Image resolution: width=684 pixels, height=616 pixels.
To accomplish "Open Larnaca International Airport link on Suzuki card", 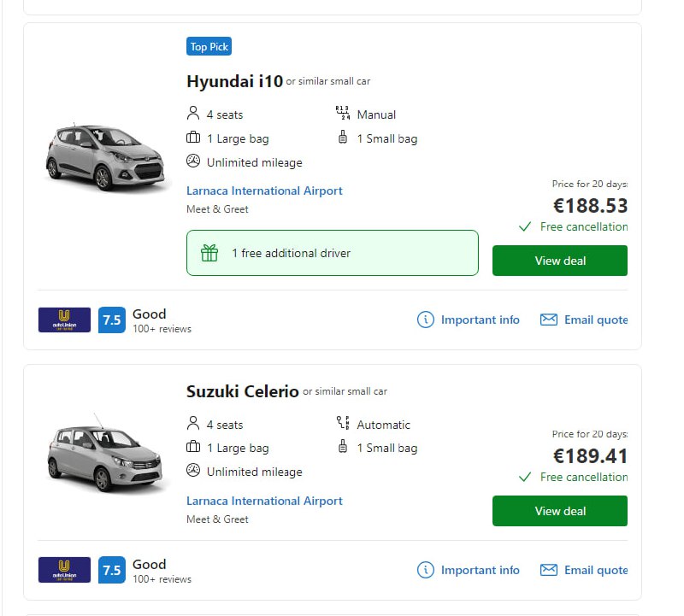I will click(x=264, y=501).
